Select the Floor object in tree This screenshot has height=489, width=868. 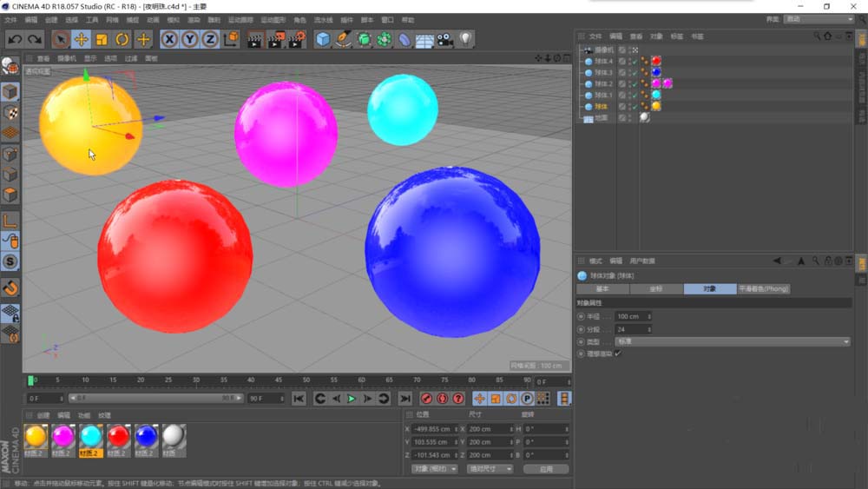(x=601, y=117)
